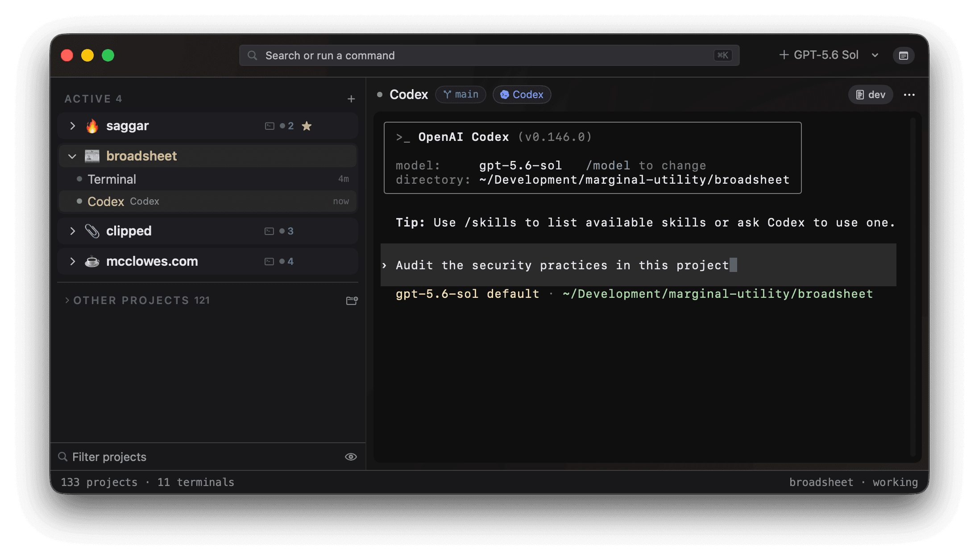Start new GPT-5.6 Sol session plus button
Image resolution: width=979 pixels, height=560 pixels.
click(784, 55)
